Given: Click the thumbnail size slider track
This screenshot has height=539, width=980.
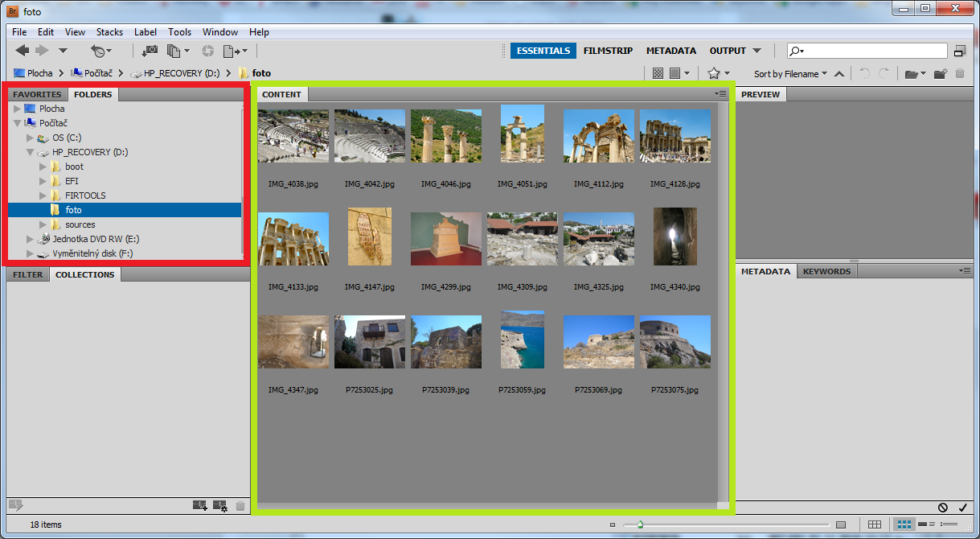Looking at the screenshot, I should coord(724,525).
